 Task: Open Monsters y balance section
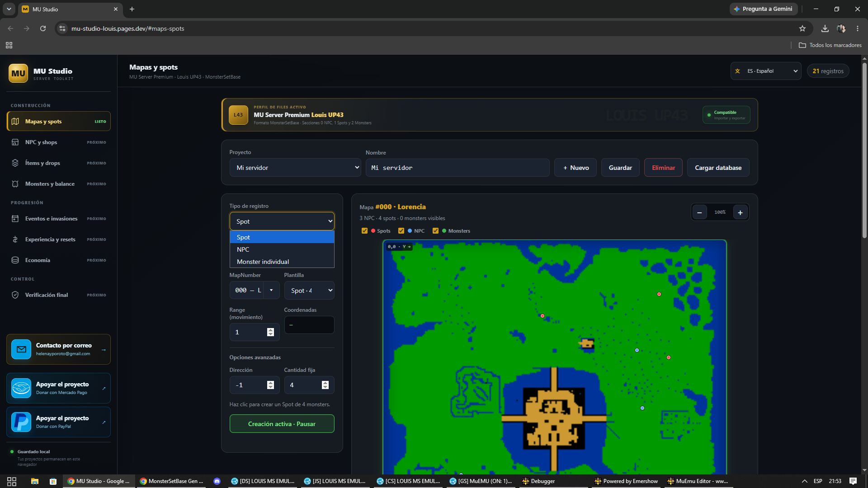pyautogui.click(x=59, y=184)
